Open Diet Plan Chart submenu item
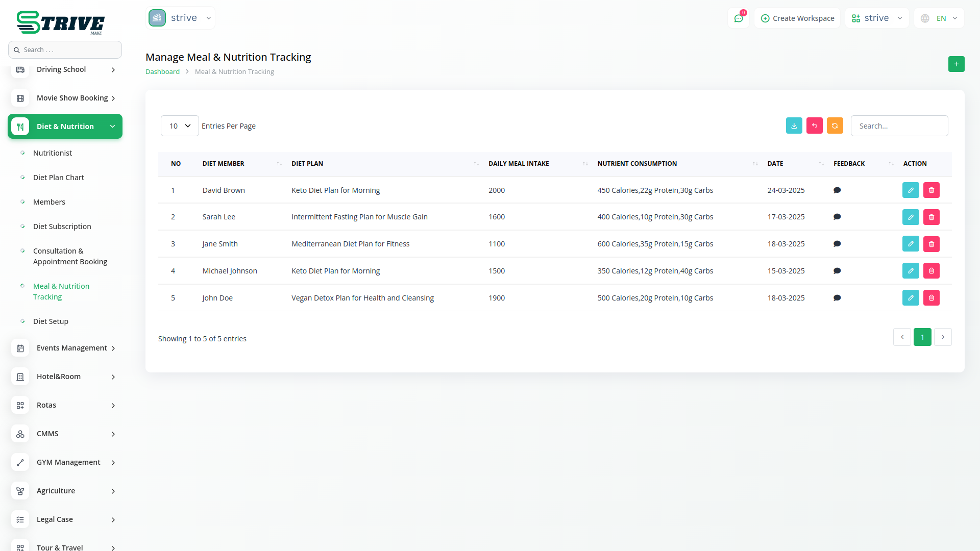The image size is (980, 551). (x=59, y=178)
